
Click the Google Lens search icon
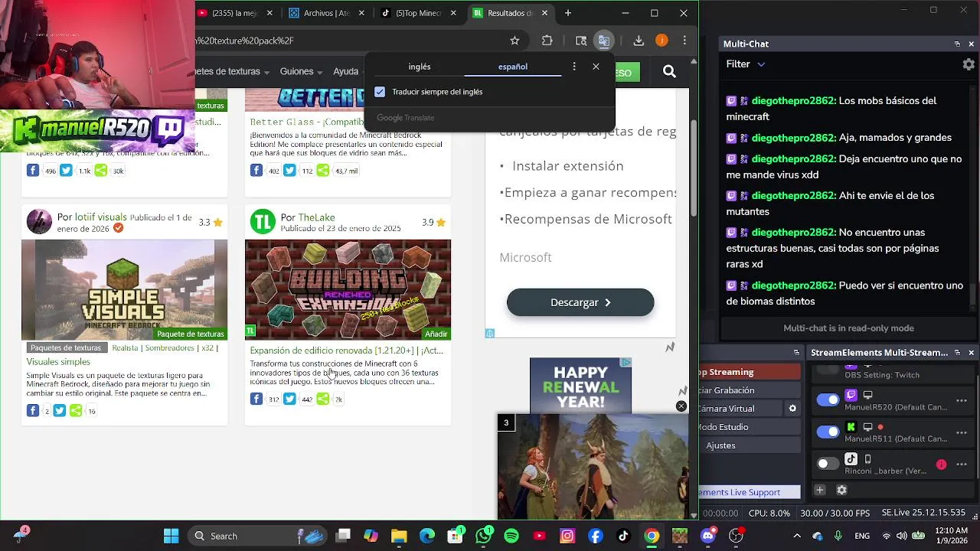tap(581, 41)
